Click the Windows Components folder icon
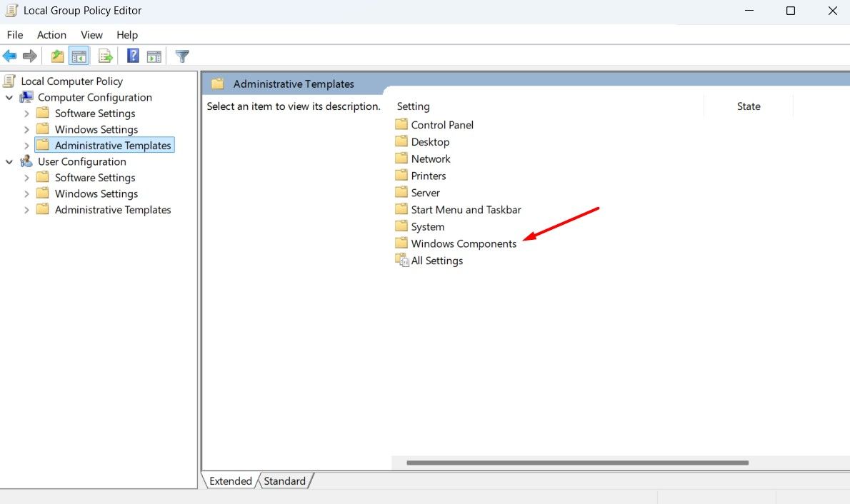This screenshot has height=504, width=850. 401,243
